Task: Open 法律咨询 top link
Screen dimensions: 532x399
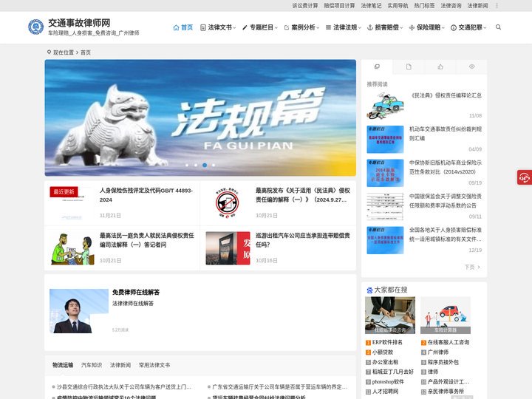Action: 451,5
